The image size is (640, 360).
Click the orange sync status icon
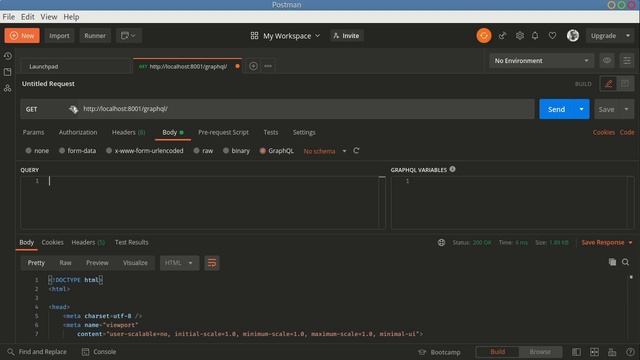[484, 36]
